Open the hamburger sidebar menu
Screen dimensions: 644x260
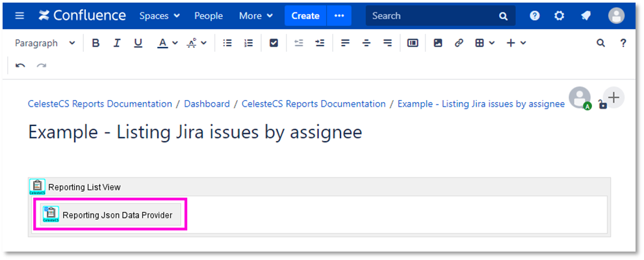pos(19,16)
